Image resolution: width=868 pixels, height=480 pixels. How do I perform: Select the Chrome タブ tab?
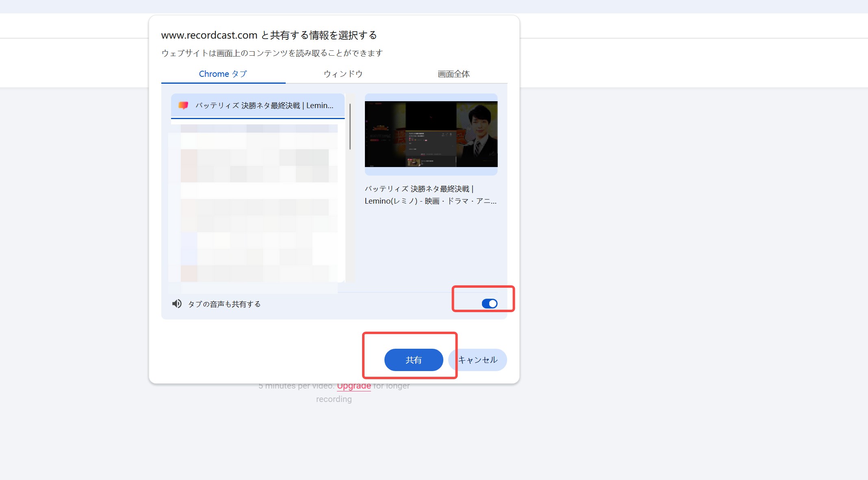(223, 74)
